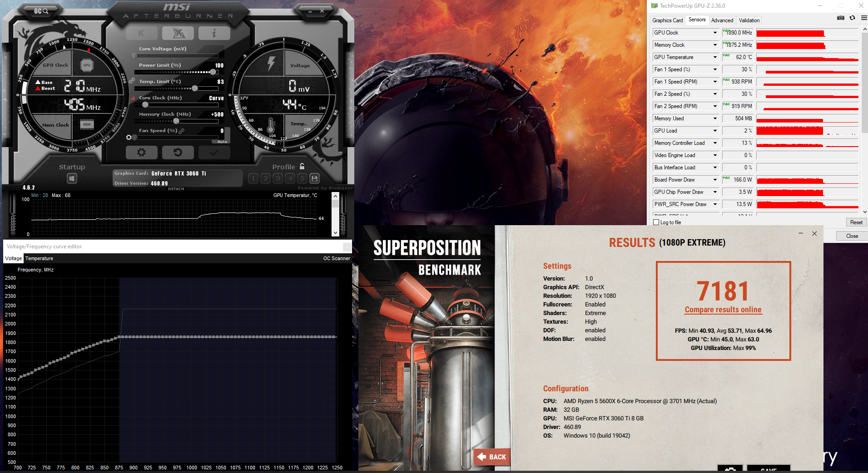Expand the GPU Clock sensor dropdown
The height and width of the screenshot is (473, 868).
715,33
